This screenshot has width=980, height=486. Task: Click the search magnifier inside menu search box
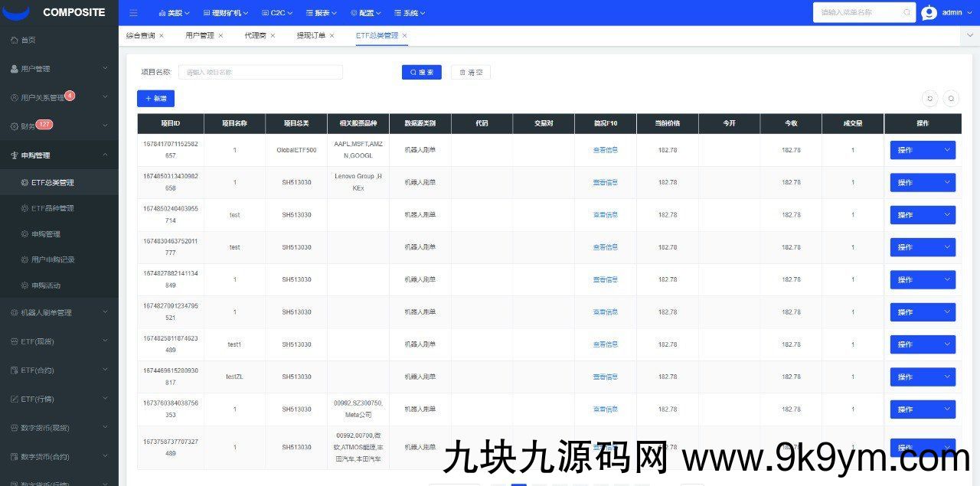tap(906, 12)
